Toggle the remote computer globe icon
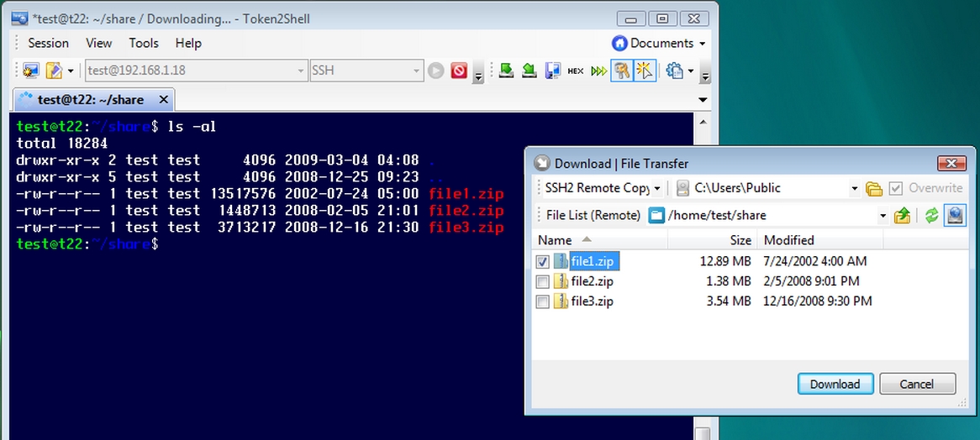The image size is (980, 440). pos(955,216)
